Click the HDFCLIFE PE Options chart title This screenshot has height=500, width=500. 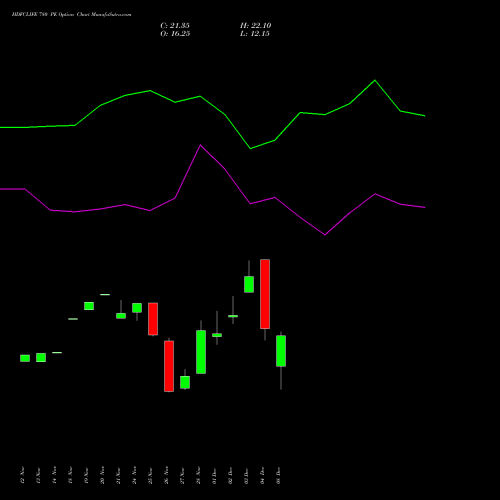coord(71,15)
